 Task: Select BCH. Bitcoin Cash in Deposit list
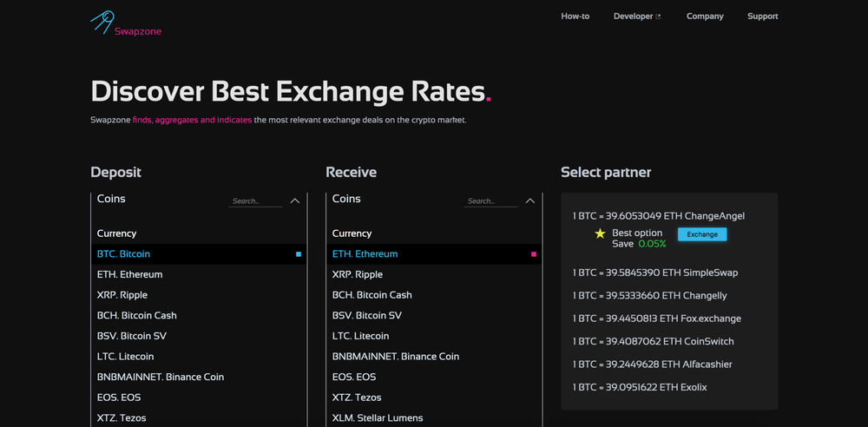point(199,316)
